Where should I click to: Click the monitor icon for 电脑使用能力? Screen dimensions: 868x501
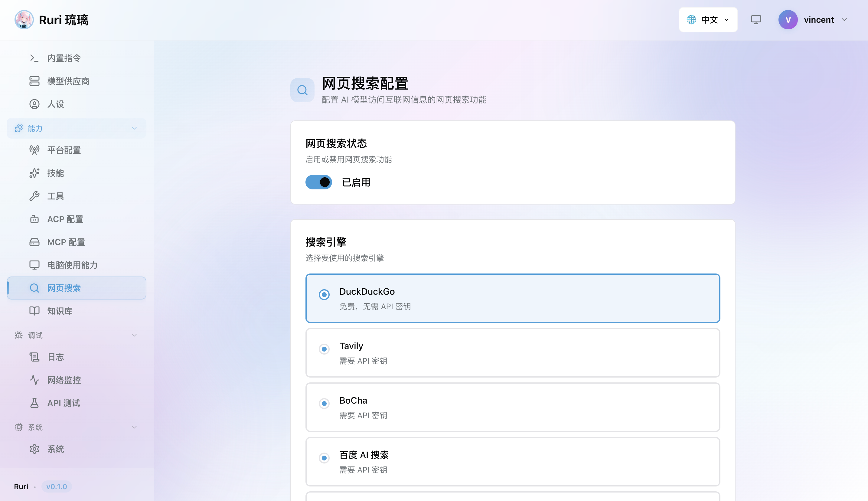click(x=34, y=265)
